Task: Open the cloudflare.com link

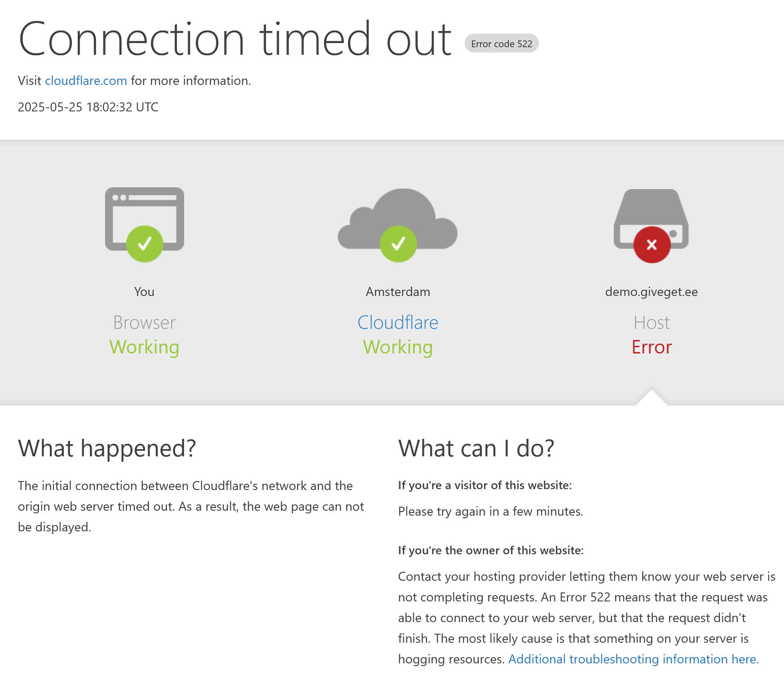Action: pos(86,81)
